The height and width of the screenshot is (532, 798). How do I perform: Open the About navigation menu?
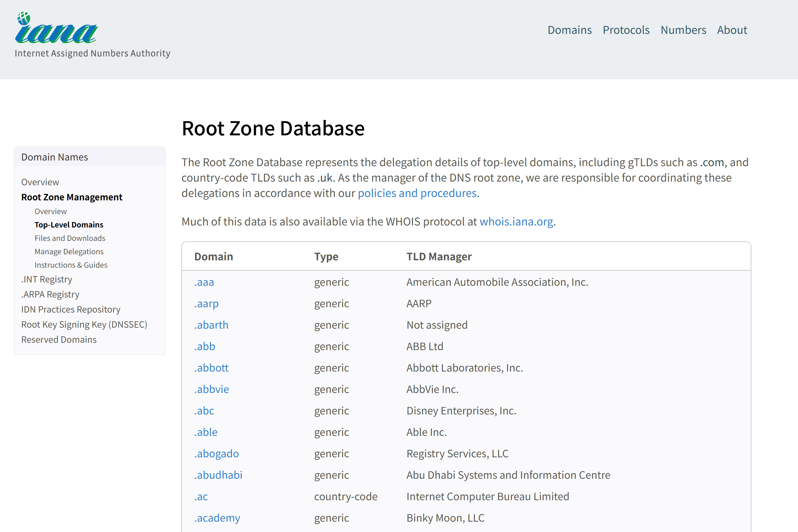click(x=732, y=30)
